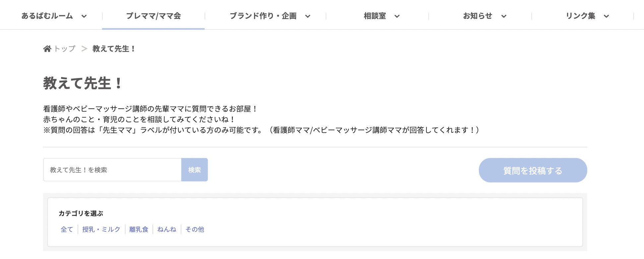Expand the あるばむルーム dropdown chevron
Image resolution: width=644 pixels, height=259 pixels.
[84, 16]
